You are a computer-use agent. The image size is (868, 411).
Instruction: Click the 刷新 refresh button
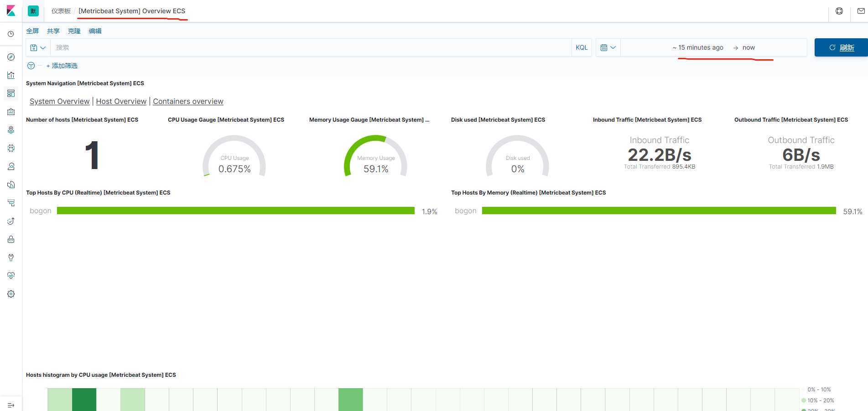click(x=841, y=47)
